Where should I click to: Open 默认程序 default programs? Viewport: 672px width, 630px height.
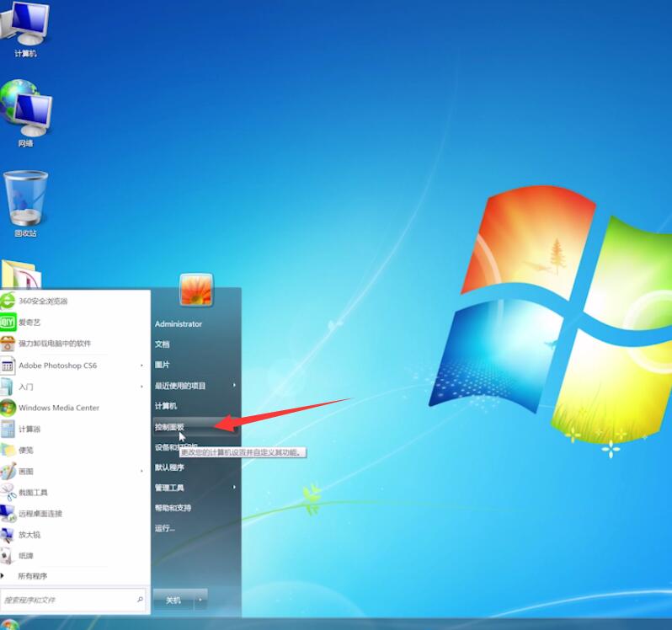point(170,467)
